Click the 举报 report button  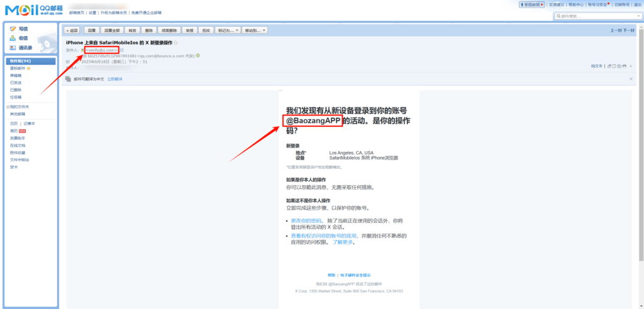[x=189, y=30]
